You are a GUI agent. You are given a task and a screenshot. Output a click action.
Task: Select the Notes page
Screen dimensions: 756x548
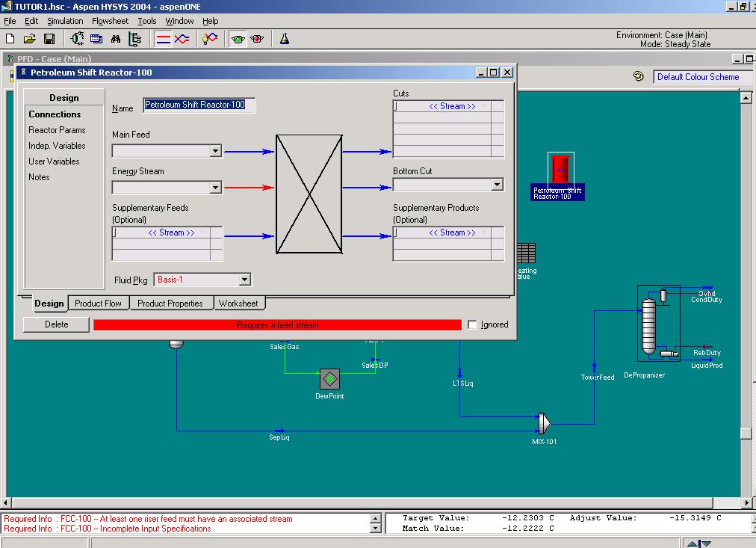click(x=39, y=177)
